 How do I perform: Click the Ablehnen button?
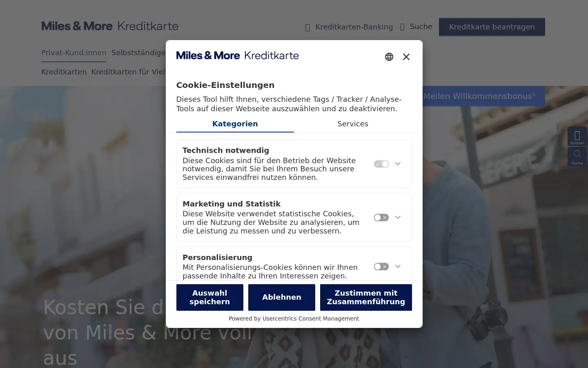tap(282, 297)
